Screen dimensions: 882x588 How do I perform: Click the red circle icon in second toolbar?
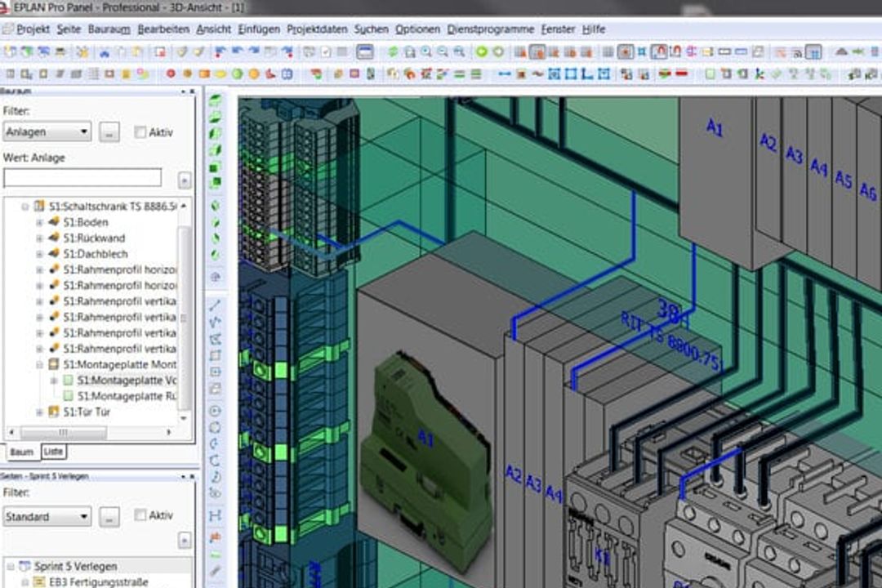point(171,73)
